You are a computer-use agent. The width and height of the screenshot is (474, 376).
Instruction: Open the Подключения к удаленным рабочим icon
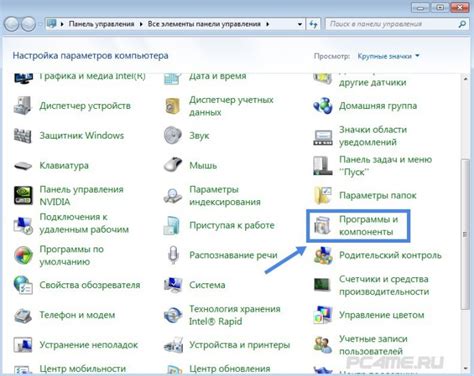click(x=23, y=225)
